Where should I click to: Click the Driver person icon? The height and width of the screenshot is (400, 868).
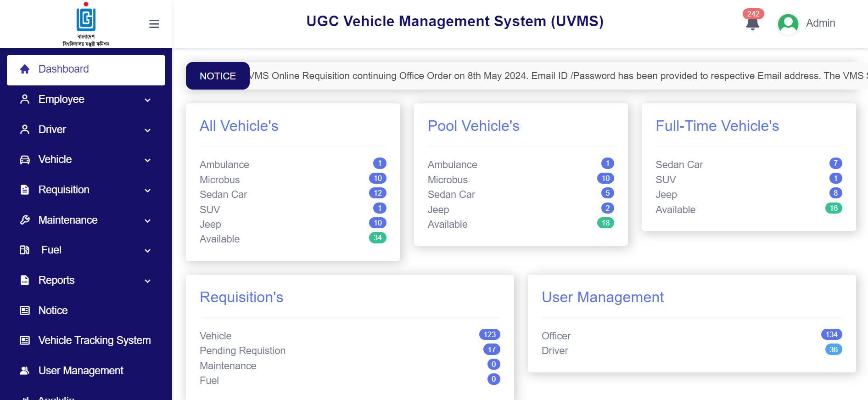tap(25, 130)
